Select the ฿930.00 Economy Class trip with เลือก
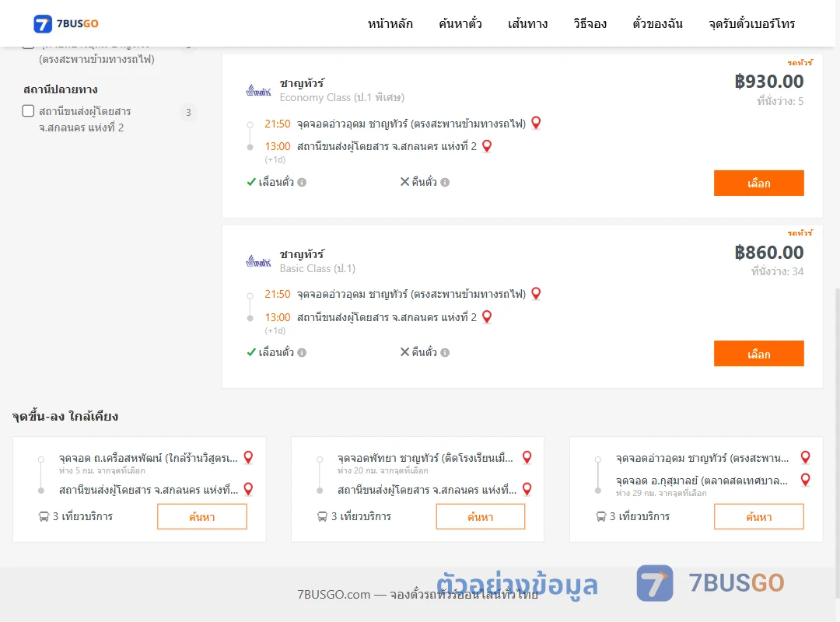The width and height of the screenshot is (840, 622). point(758,183)
